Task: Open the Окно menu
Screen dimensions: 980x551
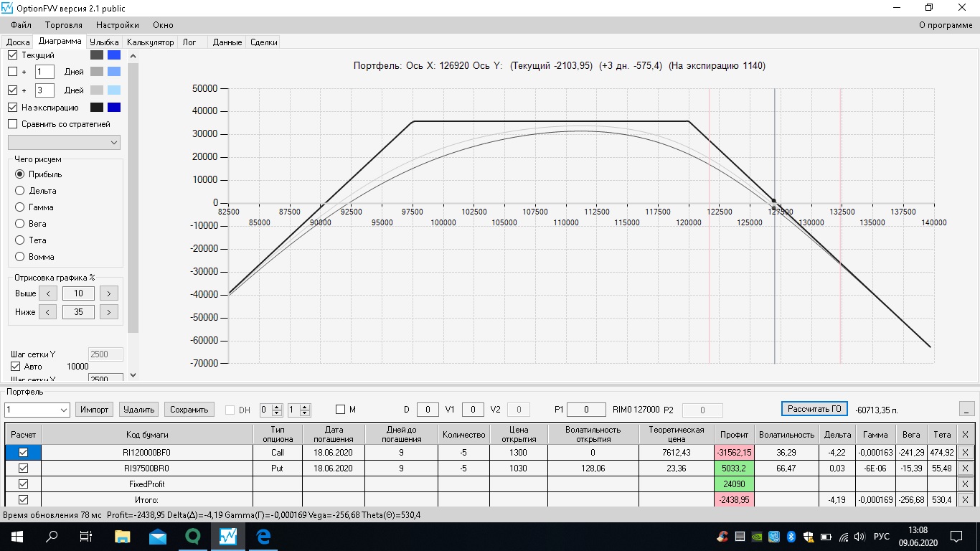Action: point(163,25)
